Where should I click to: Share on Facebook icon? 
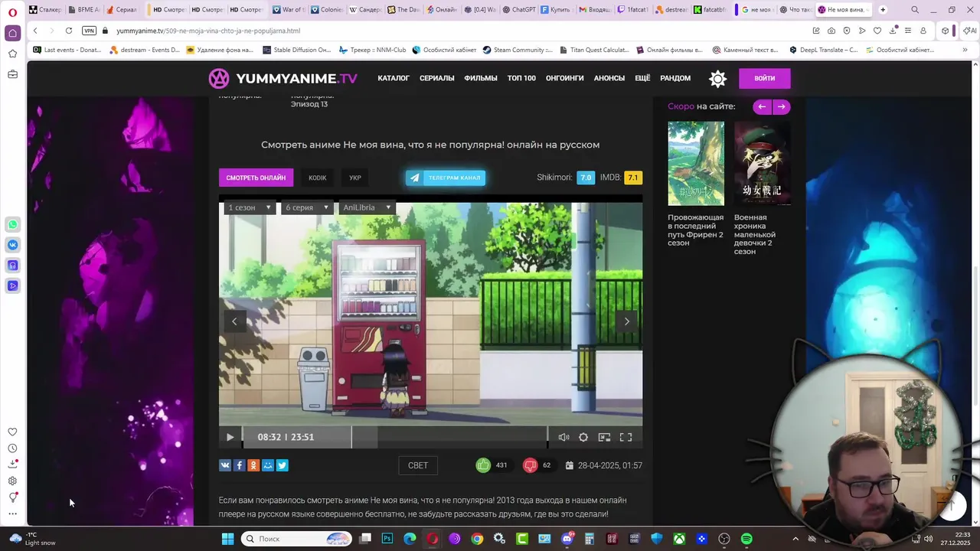(x=239, y=465)
